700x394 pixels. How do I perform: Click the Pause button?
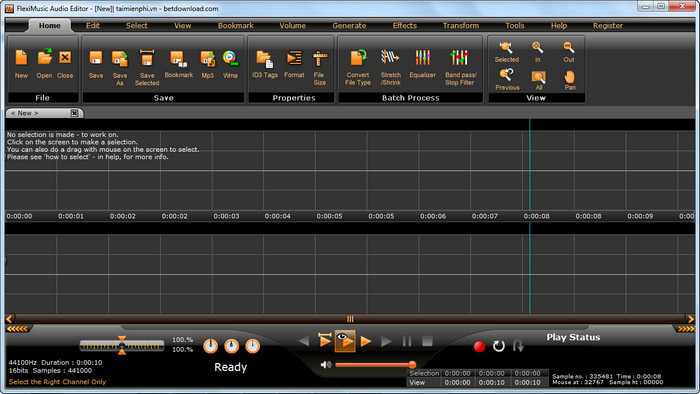407,342
